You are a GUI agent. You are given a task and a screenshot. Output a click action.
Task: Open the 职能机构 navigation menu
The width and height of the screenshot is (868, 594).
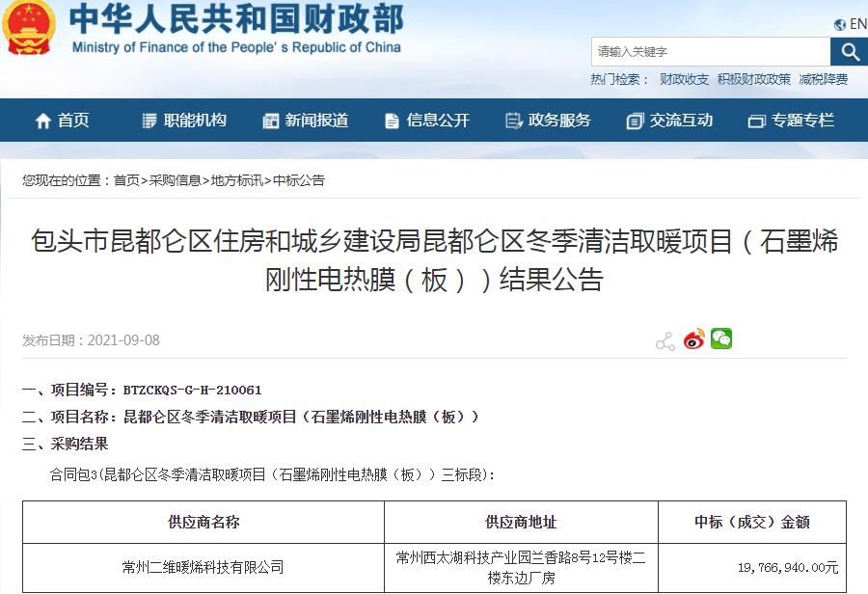pos(184,121)
